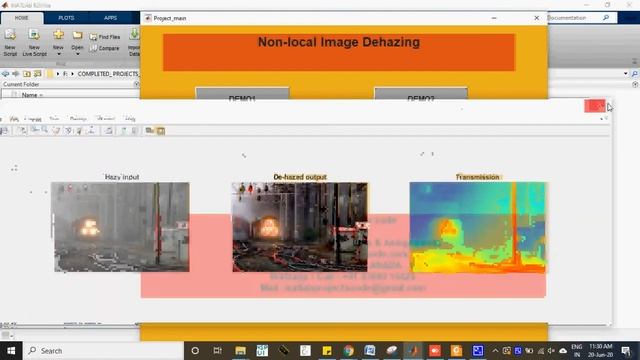This screenshot has height=360, width=640.
Task: Click the Edit Plot arrow icon in figure toolbar
Action: pyautogui.click(x=22, y=130)
